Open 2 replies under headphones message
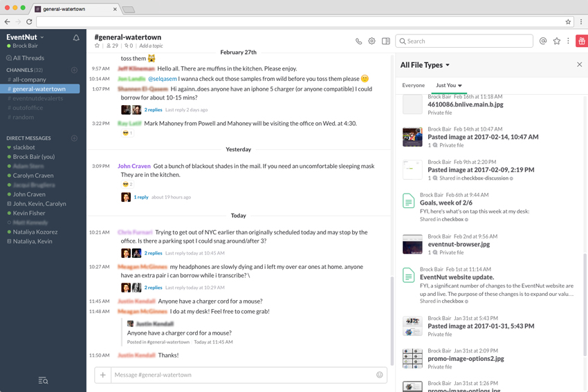 tap(153, 288)
